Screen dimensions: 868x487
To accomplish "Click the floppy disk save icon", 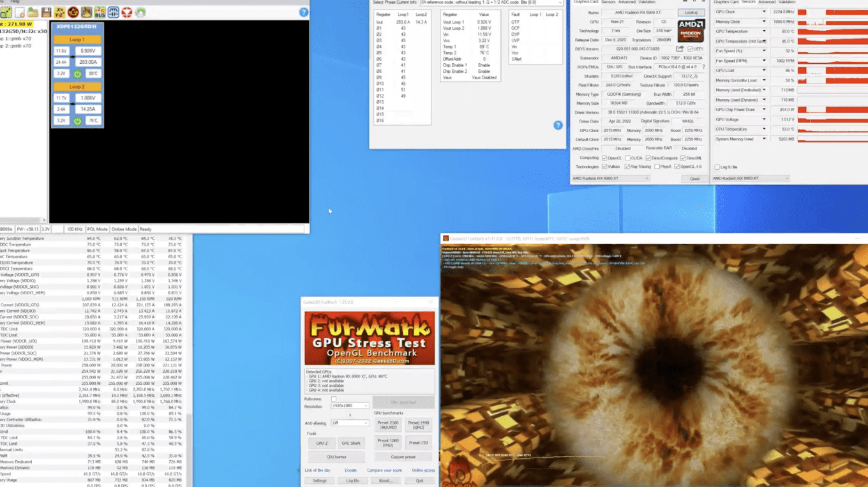I will [46, 13].
